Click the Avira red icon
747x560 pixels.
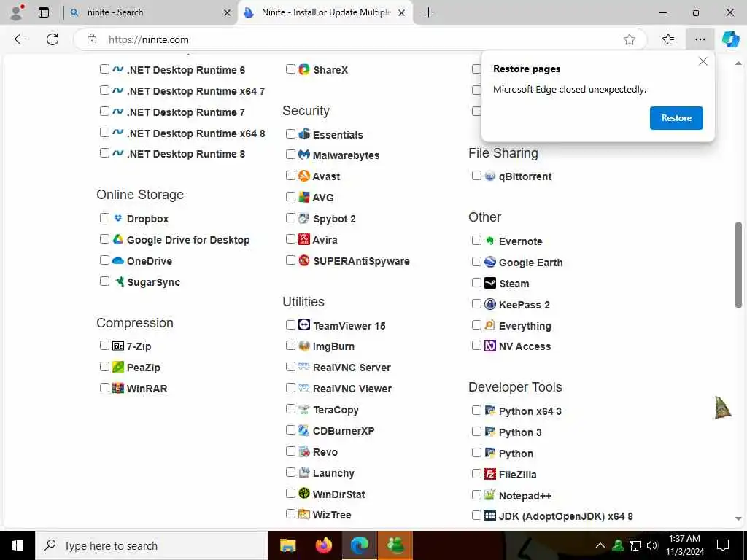click(304, 239)
